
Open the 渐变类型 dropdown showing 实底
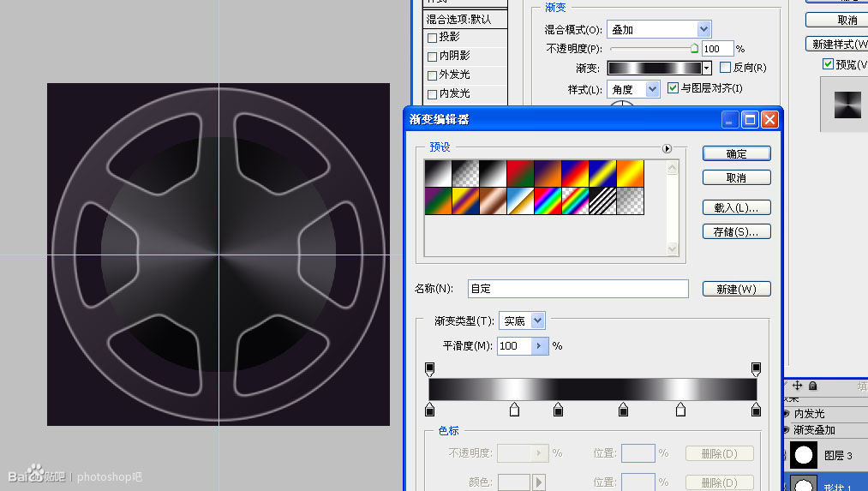[537, 320]
